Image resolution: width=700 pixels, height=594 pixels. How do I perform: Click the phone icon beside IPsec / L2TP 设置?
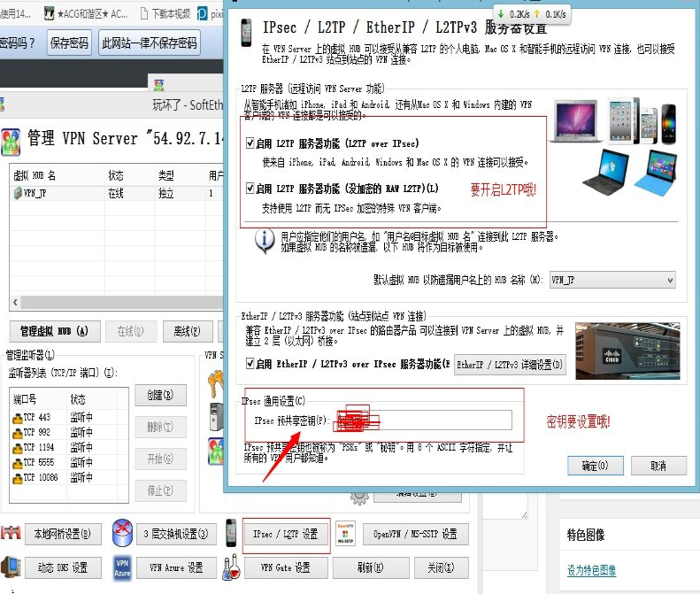[231, 533]
